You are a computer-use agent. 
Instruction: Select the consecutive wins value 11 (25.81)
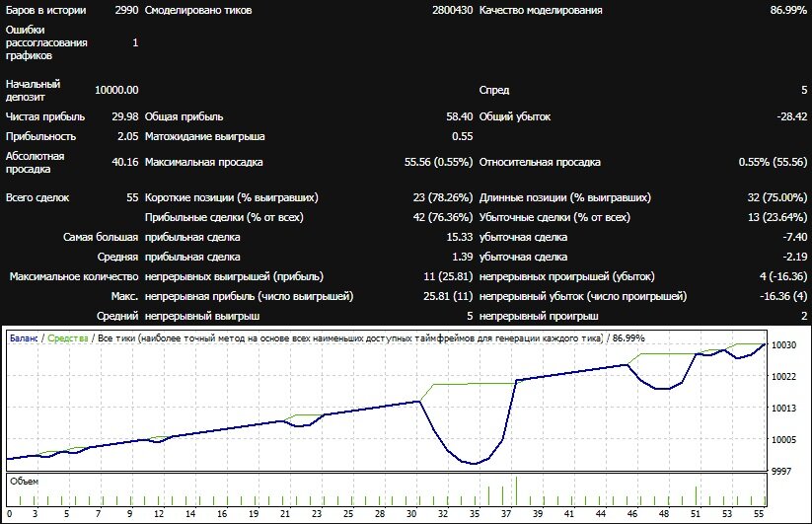(448, 276)
